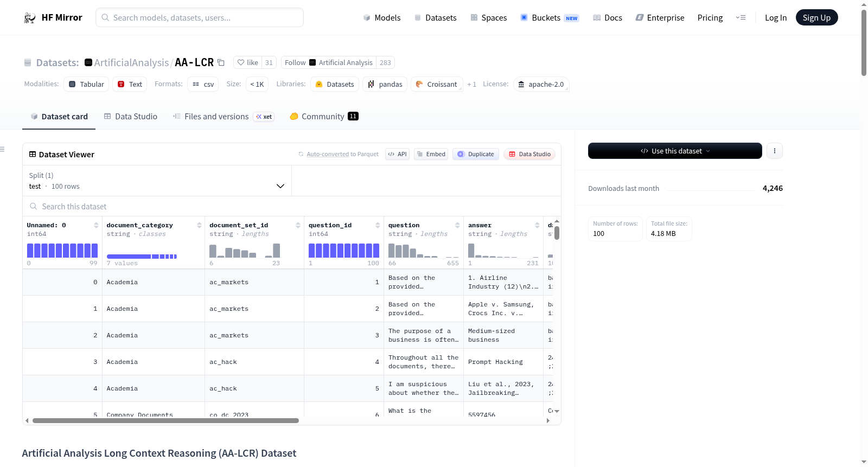868x467 pixels.
Task: Like the AA-LCR dataset
Action: pos(248,62)
